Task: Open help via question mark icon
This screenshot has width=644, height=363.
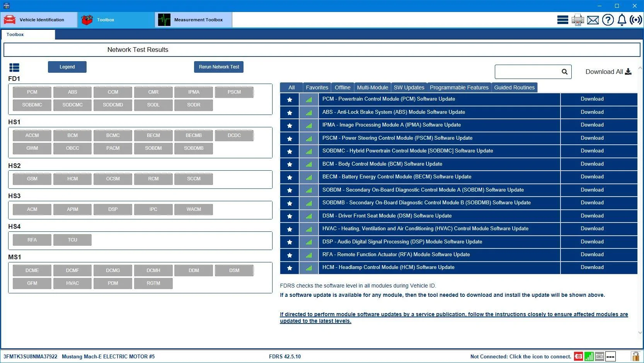Action: point(608,20)
